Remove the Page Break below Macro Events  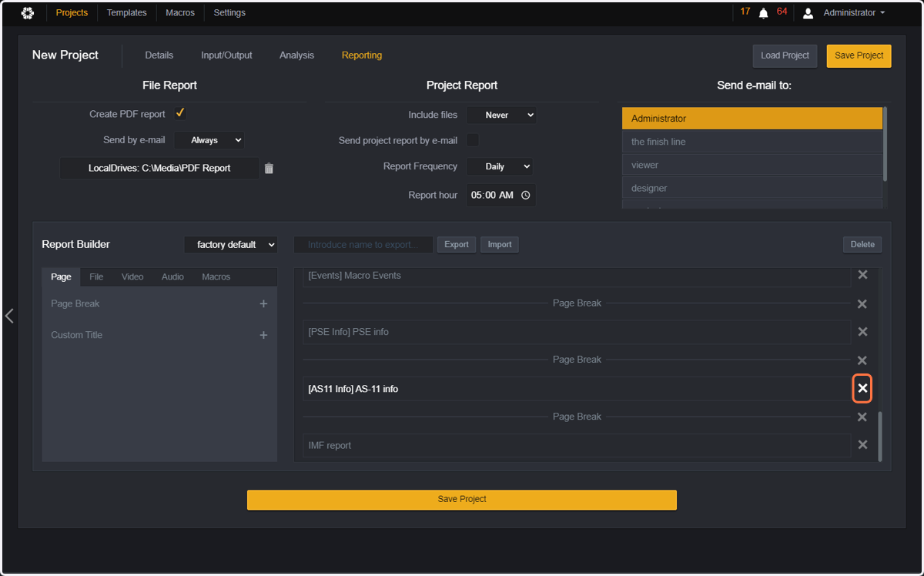coord(862,303)
